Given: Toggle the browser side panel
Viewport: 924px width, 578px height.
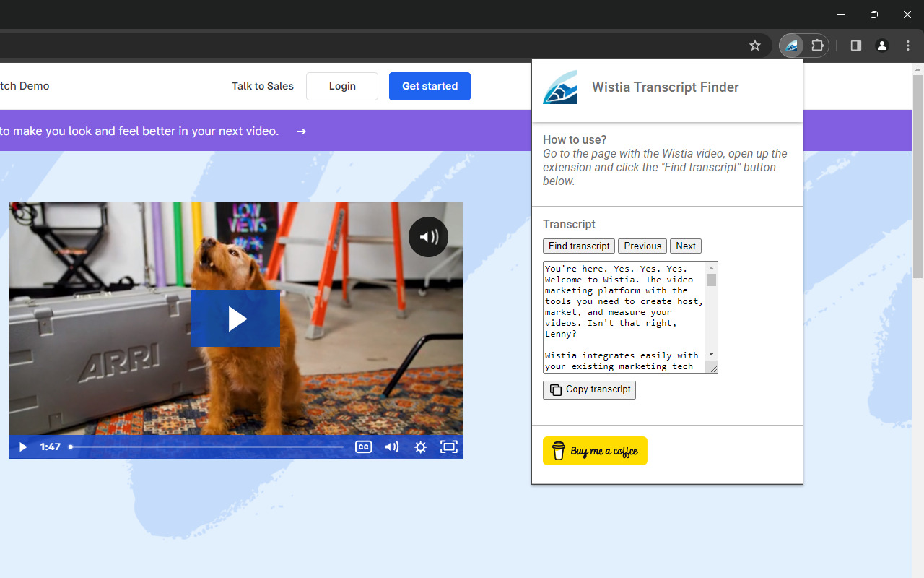Looking at the screenshot, I should (x=855, y=45).
